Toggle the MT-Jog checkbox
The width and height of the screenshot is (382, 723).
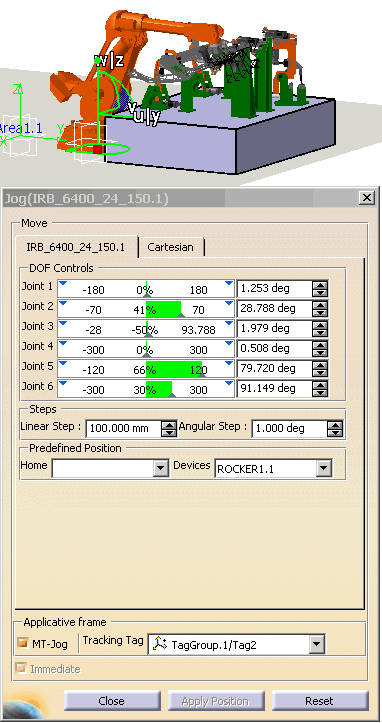pyautogui.click(x=23, y=643)
